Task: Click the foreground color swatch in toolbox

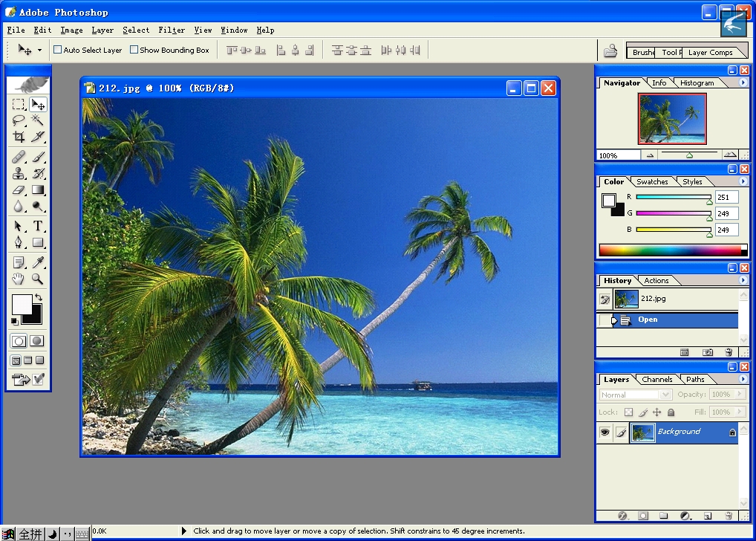Action: click(x=21, y=303)
